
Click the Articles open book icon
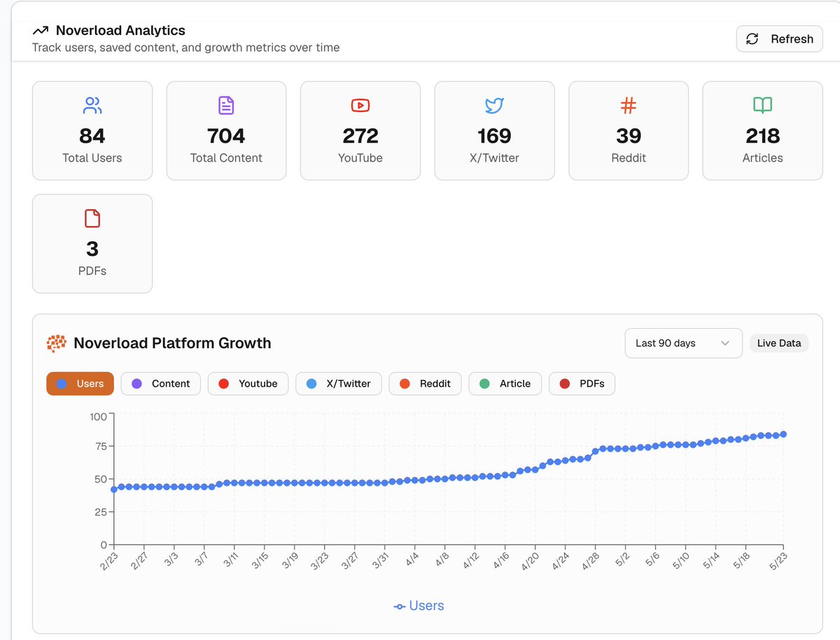762,106
